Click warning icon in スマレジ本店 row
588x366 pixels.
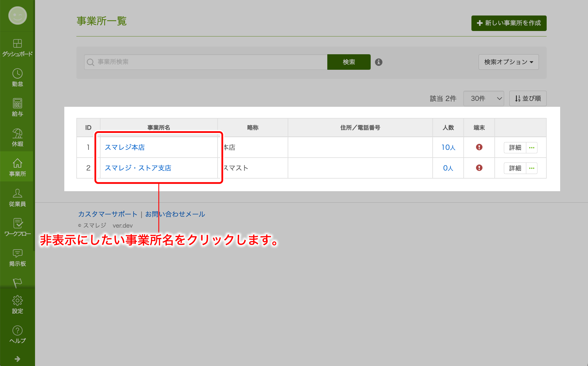pos(479,147)
